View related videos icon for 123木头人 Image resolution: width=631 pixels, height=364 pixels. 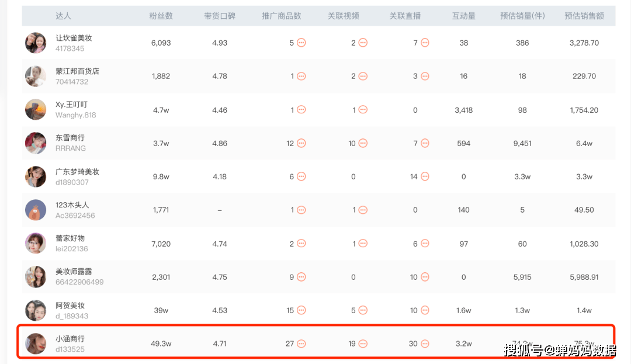point(363,210)
